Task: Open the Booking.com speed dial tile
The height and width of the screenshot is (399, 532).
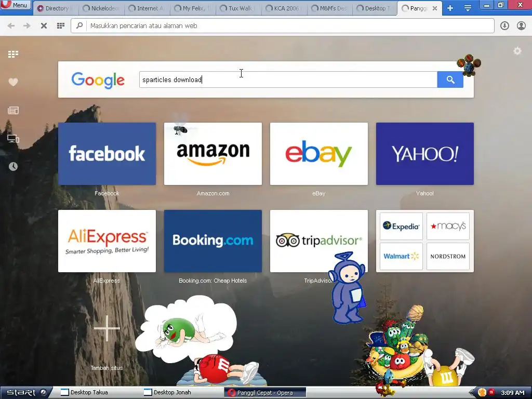Action: [212, 241]
